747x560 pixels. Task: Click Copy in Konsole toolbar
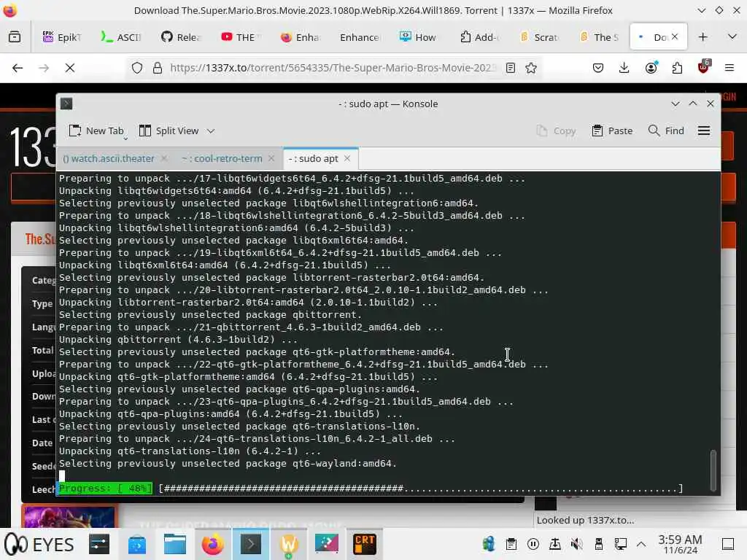pos(556,131)
